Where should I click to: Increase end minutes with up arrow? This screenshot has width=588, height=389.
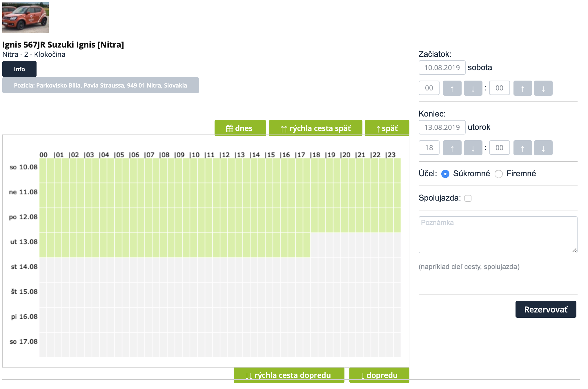522,148
